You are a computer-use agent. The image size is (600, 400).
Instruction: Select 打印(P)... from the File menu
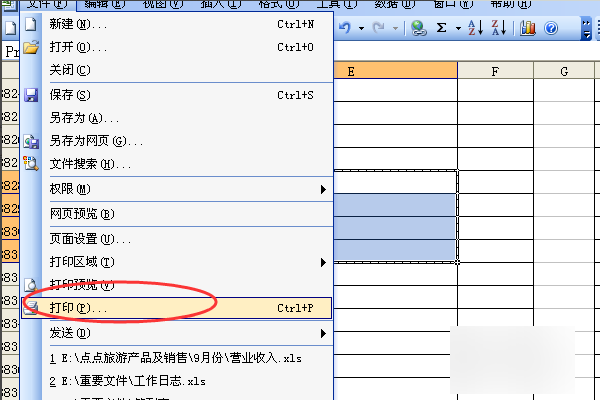176,308
